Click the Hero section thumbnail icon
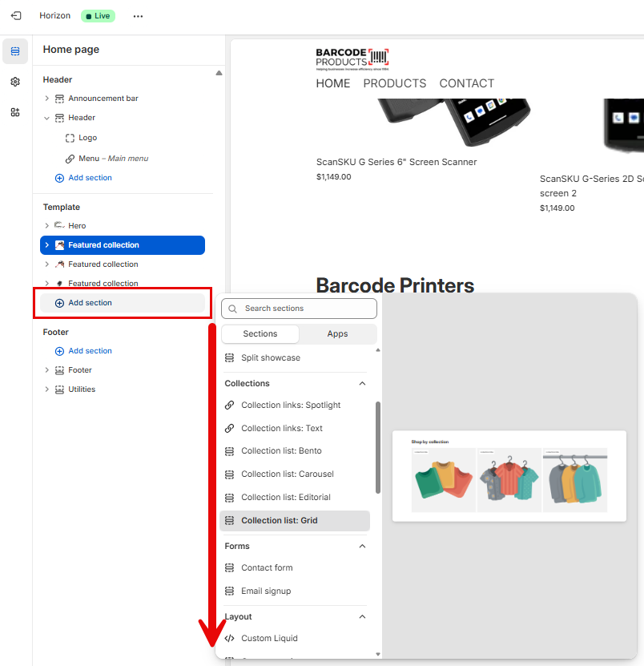Image resolution: width=644 pixels, height=666 pixels. (59, 225)
